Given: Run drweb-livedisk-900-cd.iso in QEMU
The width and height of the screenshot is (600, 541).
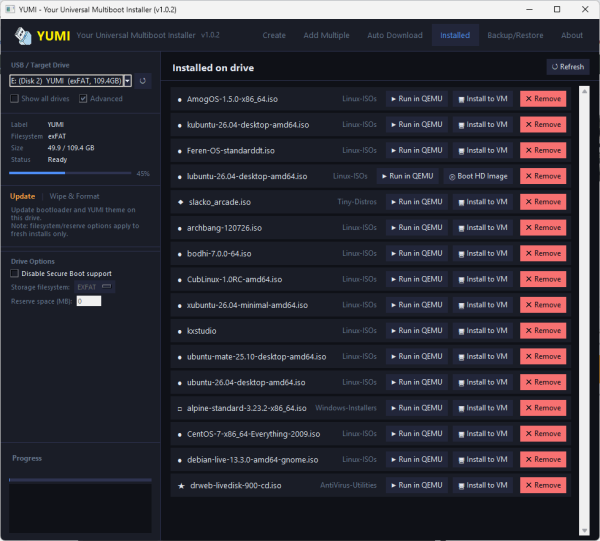Looking at the screenshot, I should [417, 485].
